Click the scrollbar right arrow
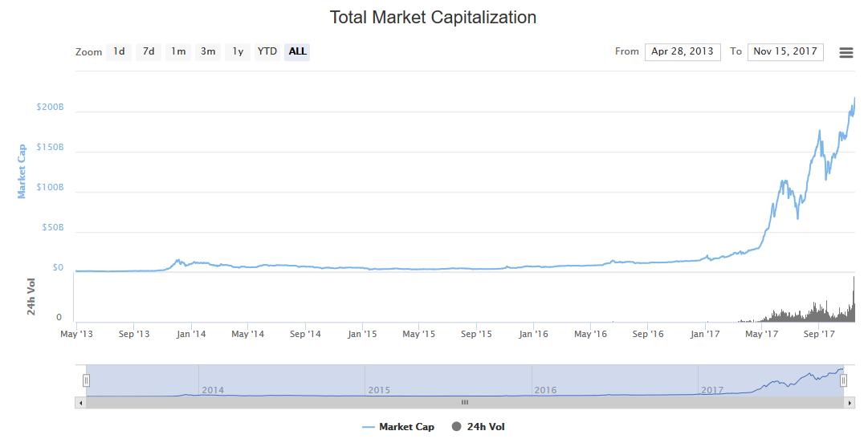The width and height of the screenshot is (868, 439). (850, 402)
